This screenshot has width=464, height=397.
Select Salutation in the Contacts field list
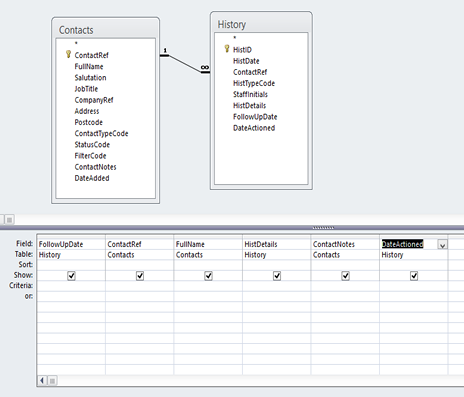click(x=90, y=78)
